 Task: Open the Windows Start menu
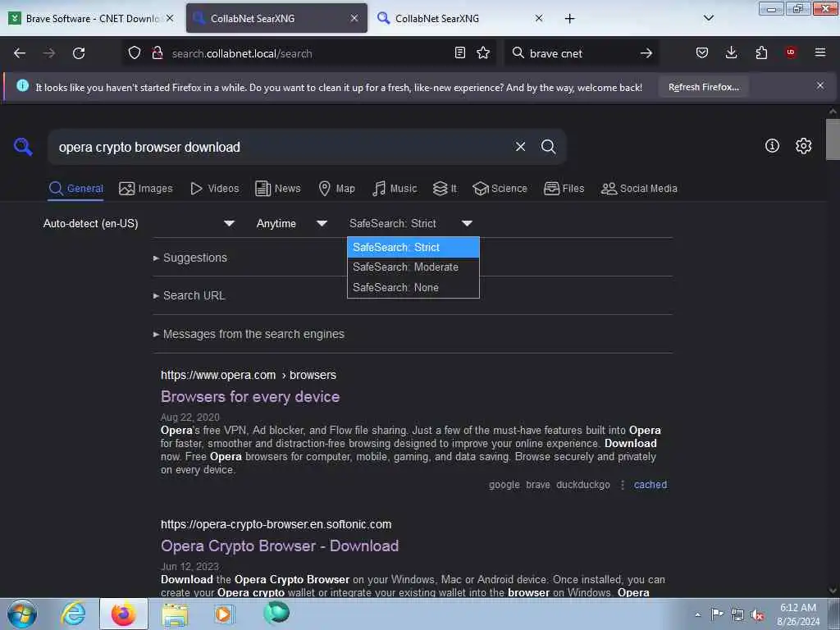pyautogui.click(x=22, y=614)
